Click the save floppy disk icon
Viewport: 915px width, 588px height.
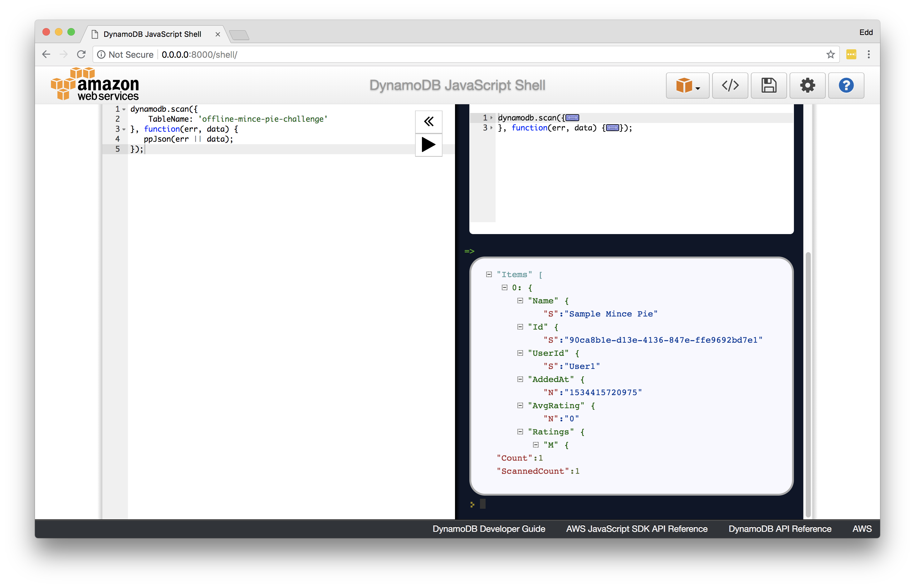768,85
